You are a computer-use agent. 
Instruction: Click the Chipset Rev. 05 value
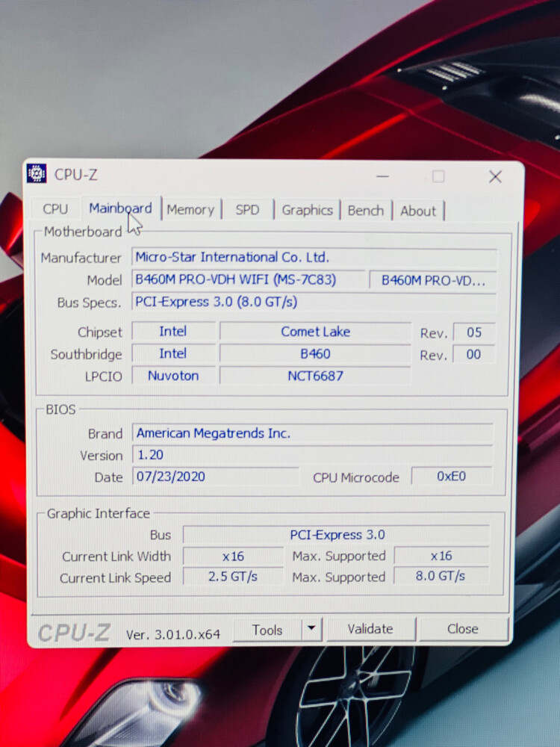point(474,332)
